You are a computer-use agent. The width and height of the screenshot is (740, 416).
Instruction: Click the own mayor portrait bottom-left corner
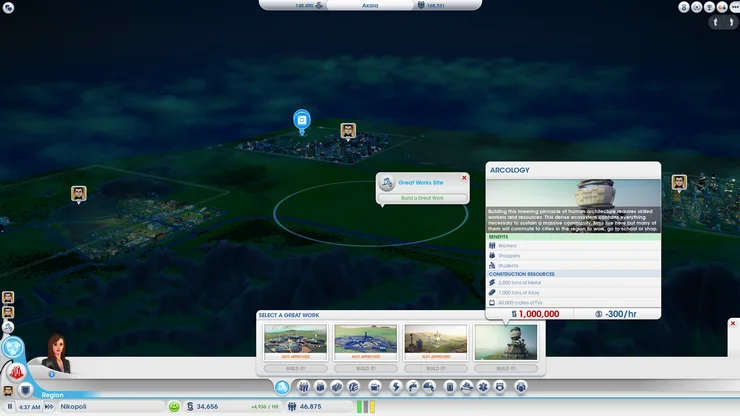(x=8, y=391)
